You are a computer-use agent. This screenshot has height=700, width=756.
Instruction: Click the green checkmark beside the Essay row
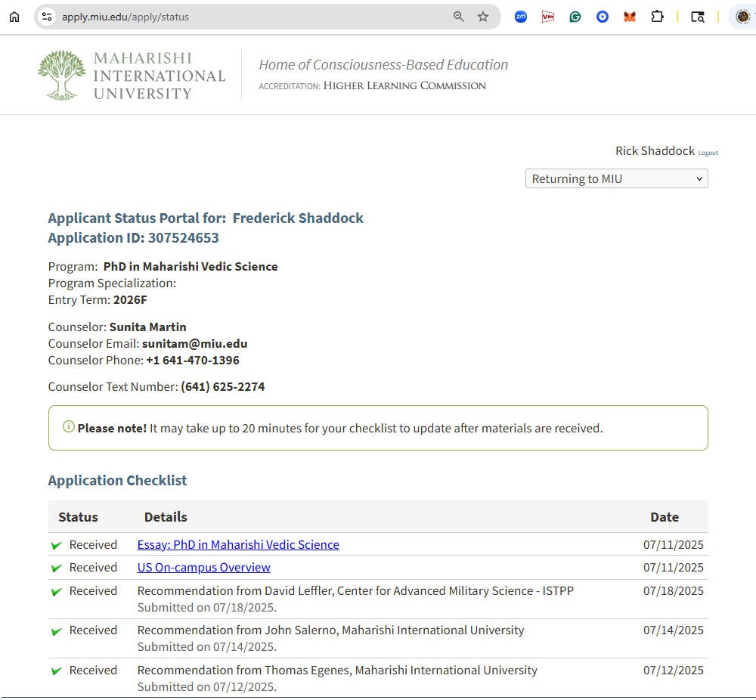click(57, 545)
